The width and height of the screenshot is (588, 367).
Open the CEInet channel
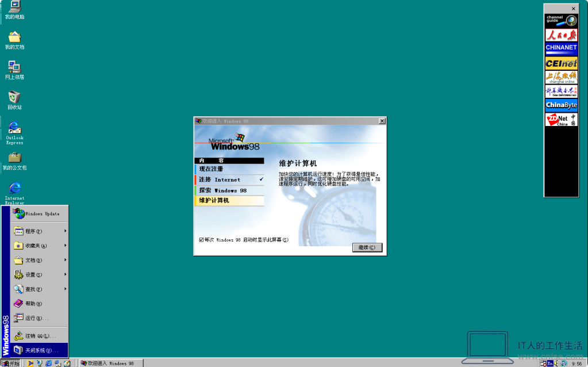561,63
